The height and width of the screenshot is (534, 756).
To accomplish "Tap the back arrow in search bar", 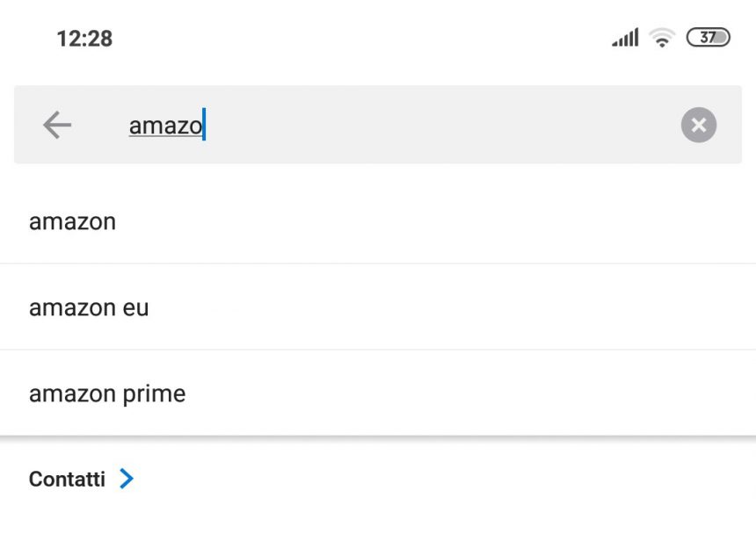I will [57, 125].
